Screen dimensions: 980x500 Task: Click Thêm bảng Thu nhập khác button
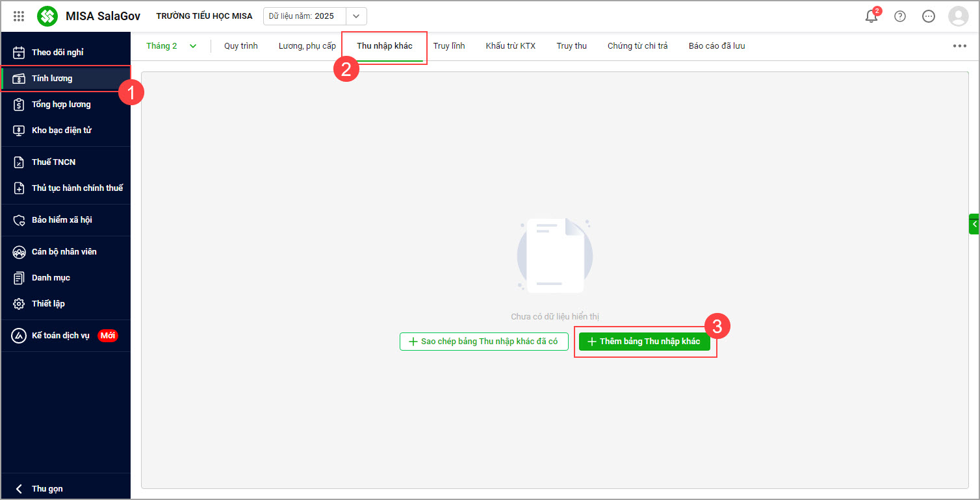point(645,342)
